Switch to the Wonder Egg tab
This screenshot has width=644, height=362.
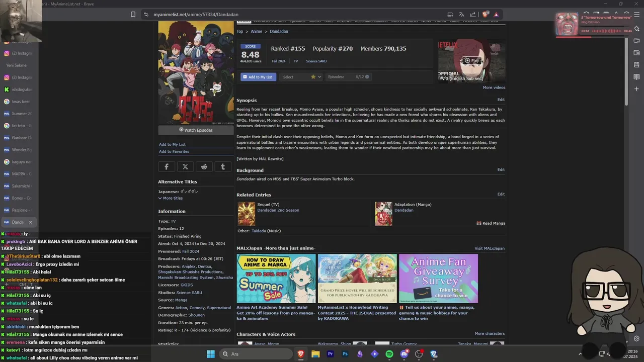[19, 150]
